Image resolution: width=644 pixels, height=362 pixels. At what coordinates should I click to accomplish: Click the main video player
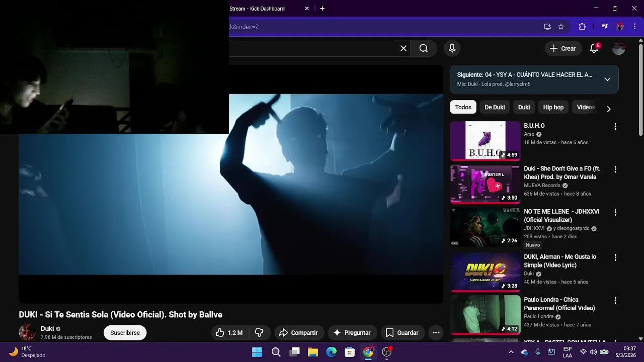click(231, 184)
